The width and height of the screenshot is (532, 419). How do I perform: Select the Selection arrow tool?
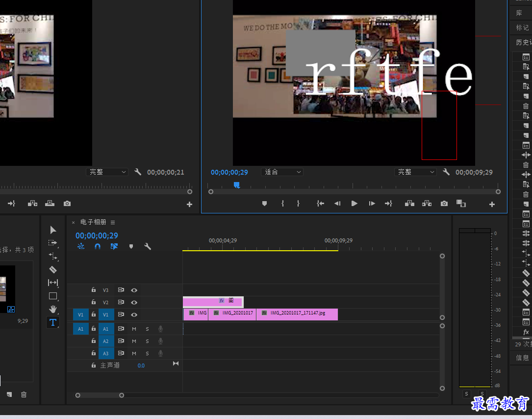point(53,230)
